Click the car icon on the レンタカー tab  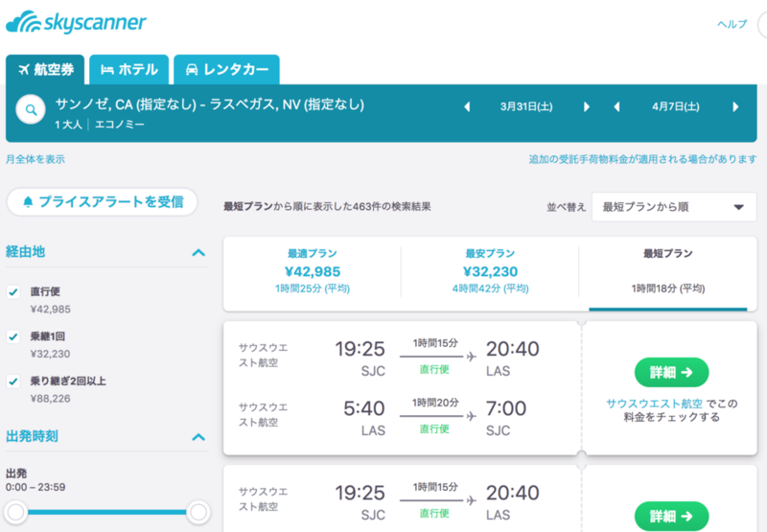point(193,70)
